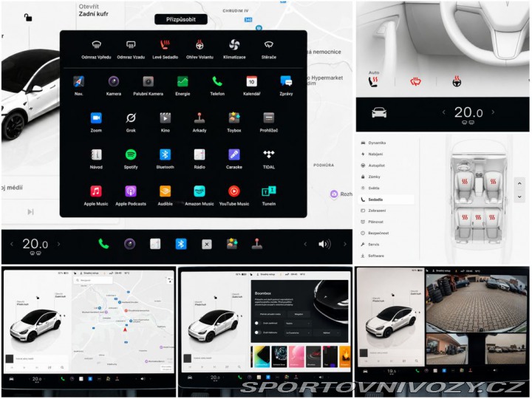Launch the Grok app
Viewport: 532px width, 399px height.
[131, 118]
